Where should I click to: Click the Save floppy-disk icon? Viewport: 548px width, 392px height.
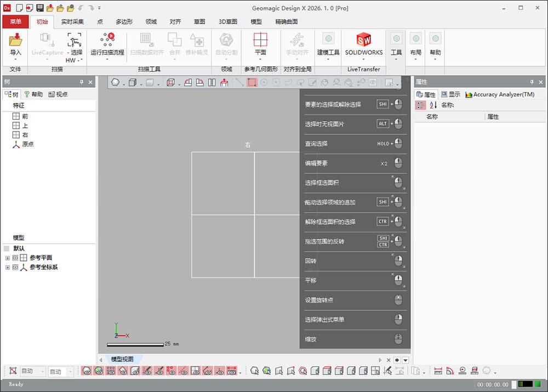[40, 8]
